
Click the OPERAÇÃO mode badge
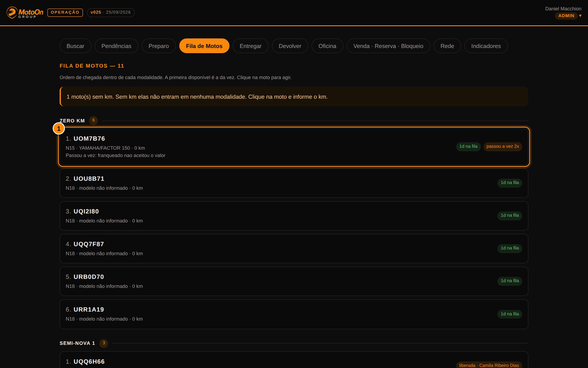coord(65,13)
